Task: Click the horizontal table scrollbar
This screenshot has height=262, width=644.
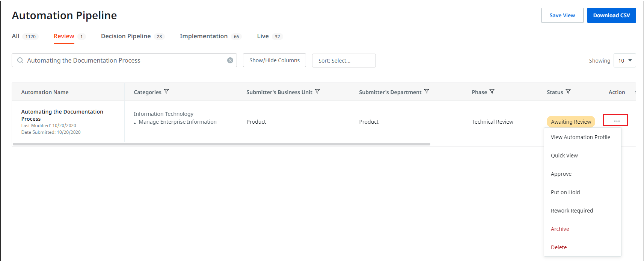Action: click(222, 144)
